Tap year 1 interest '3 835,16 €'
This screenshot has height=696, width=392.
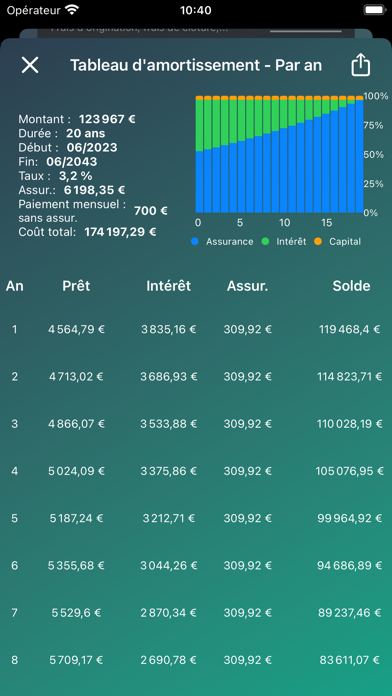coord(169,329)
